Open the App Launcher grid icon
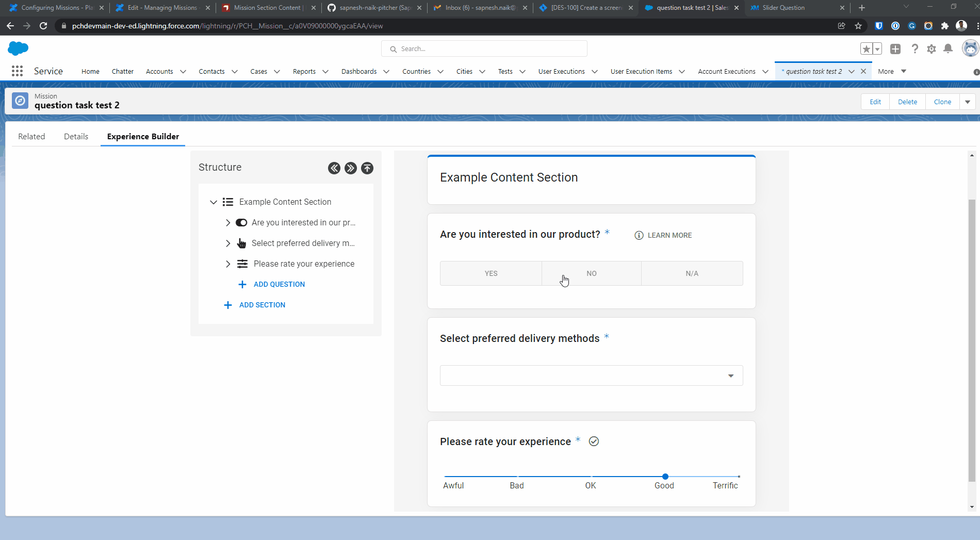This screenshot has height=540, width=980. pos(17,71)
